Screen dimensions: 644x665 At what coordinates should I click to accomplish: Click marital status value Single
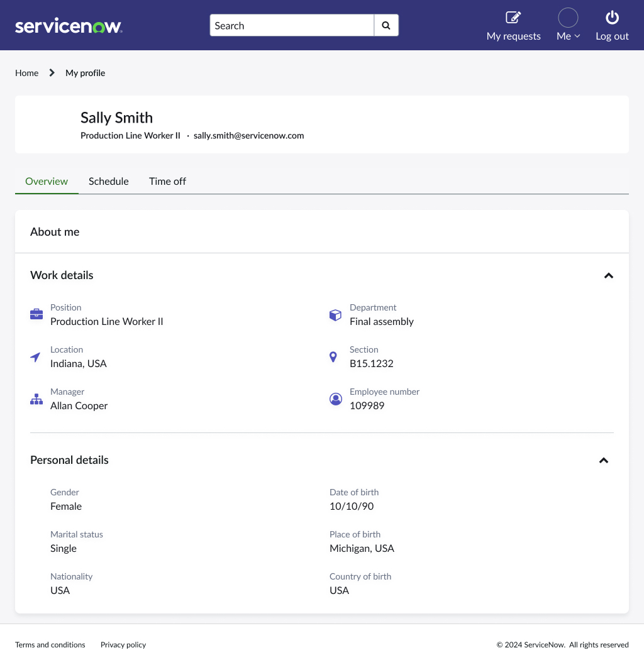point(64,548)
